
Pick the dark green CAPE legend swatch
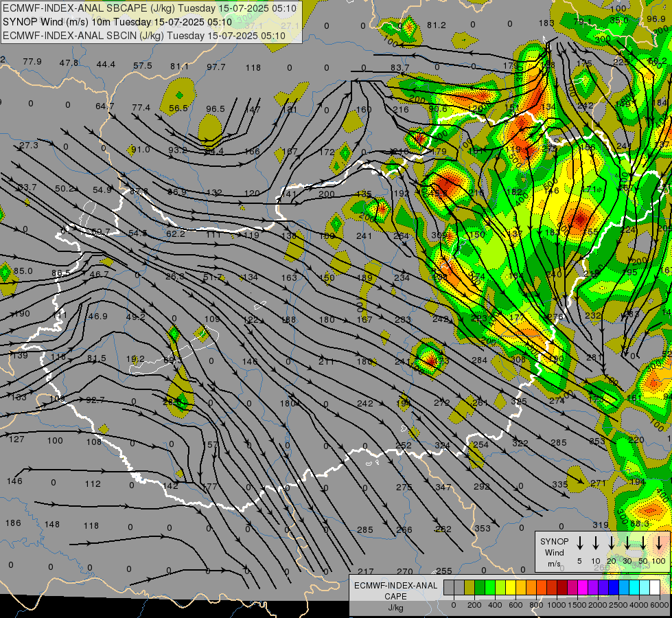pyautogui.click(x=480, y=587)
